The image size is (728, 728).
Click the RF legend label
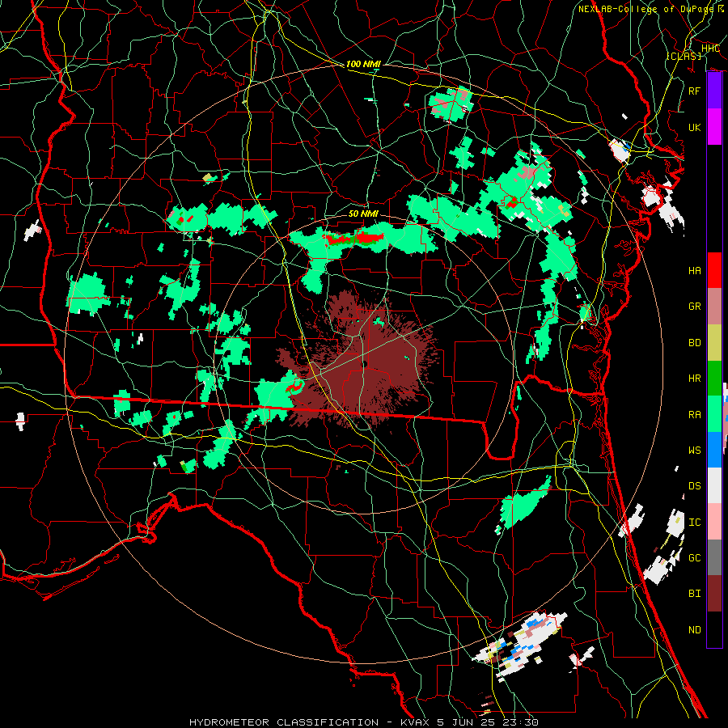(695, 91)
